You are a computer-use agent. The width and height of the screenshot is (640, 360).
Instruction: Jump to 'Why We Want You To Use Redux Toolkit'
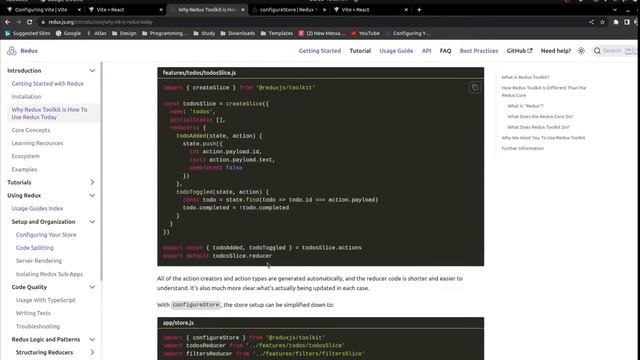coord(543,138)
